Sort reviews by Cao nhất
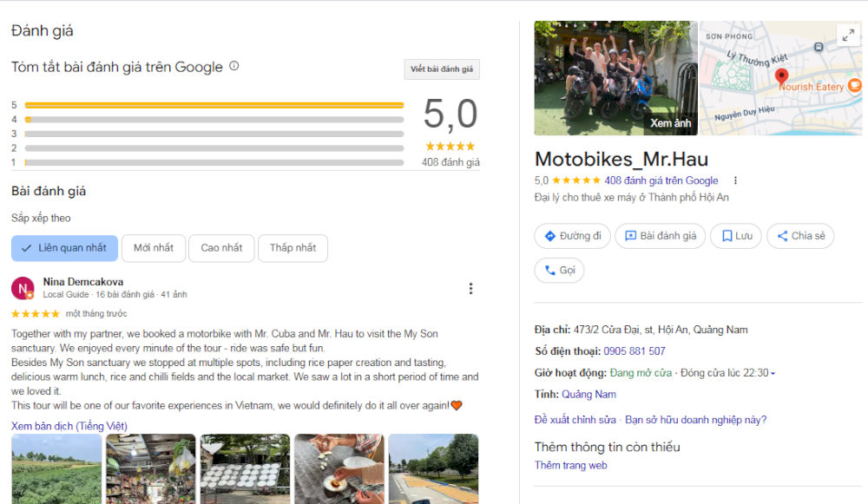The height and width of the screenshot is (504, 868). (x=221, y=248)
